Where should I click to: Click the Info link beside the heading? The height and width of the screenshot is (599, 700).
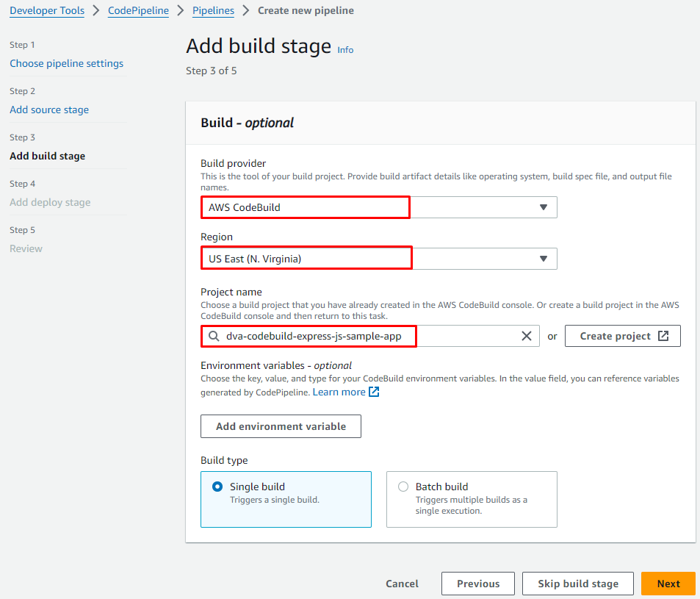(345, 50)
